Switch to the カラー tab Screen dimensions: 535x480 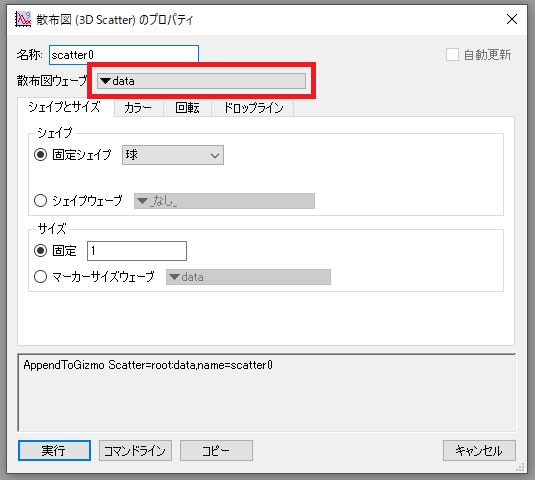click(139, 108)
